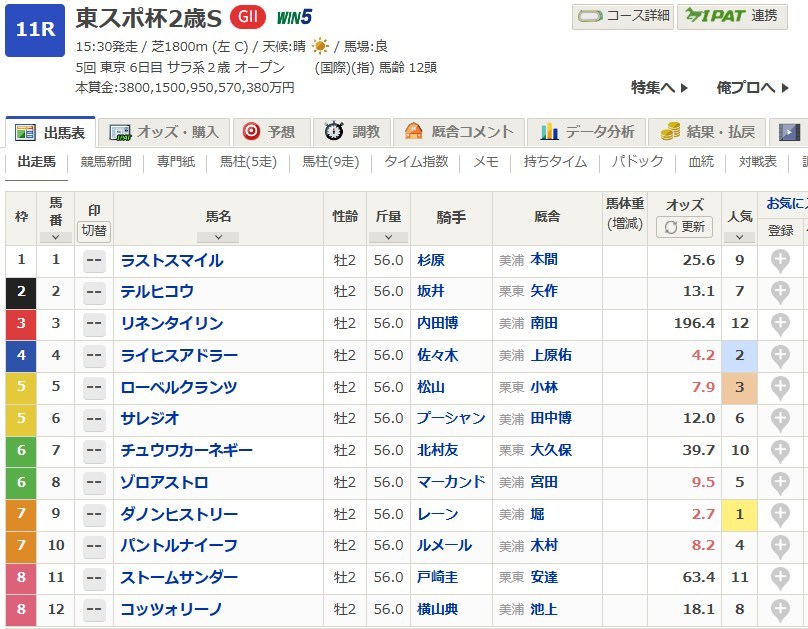Toggle the 切替 mark switch button
This screenshot has width=808, height=629.
coord(94,229)
